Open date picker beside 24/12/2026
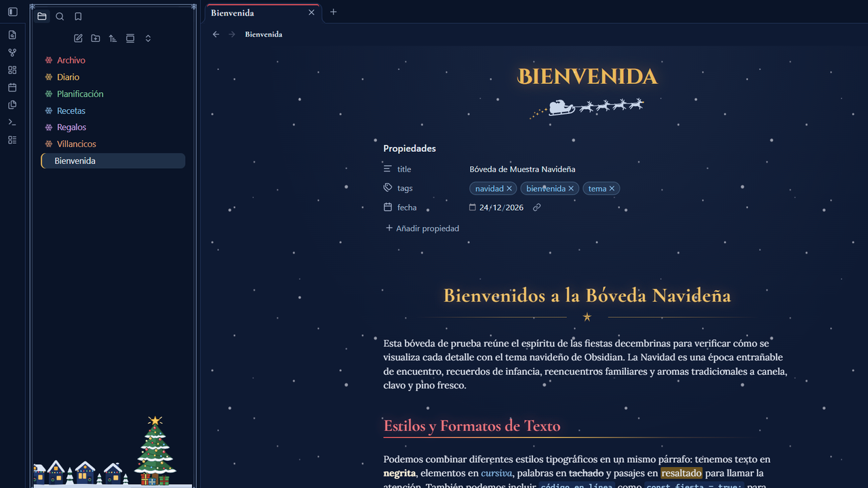Viewport: 868px width, 488px height. pyautogui.click(x=473, y=207)
